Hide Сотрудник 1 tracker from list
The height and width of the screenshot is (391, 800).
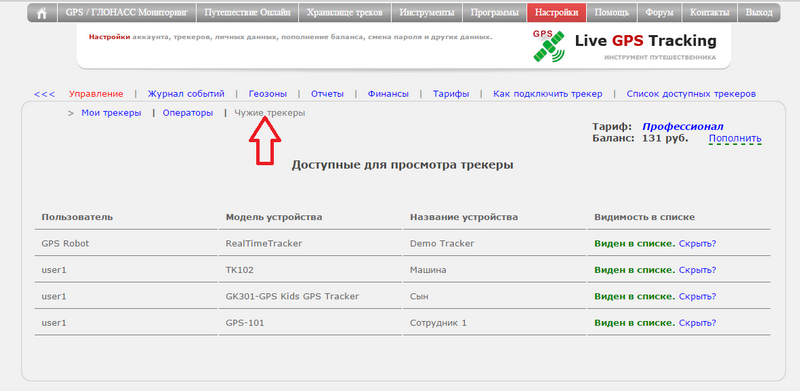coord(697,323)
